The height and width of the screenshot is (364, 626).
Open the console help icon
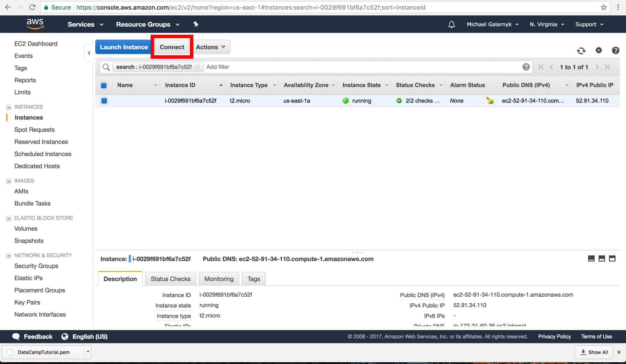(x=616, y=50)
